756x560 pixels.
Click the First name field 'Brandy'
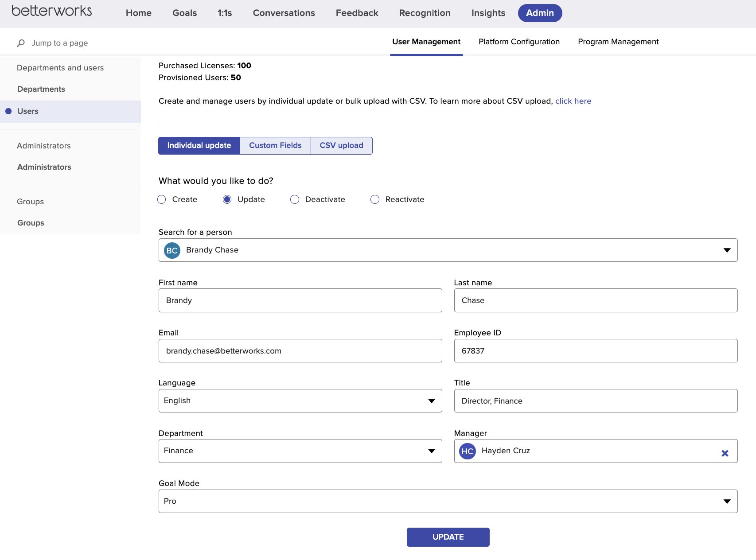click(300, 300)
